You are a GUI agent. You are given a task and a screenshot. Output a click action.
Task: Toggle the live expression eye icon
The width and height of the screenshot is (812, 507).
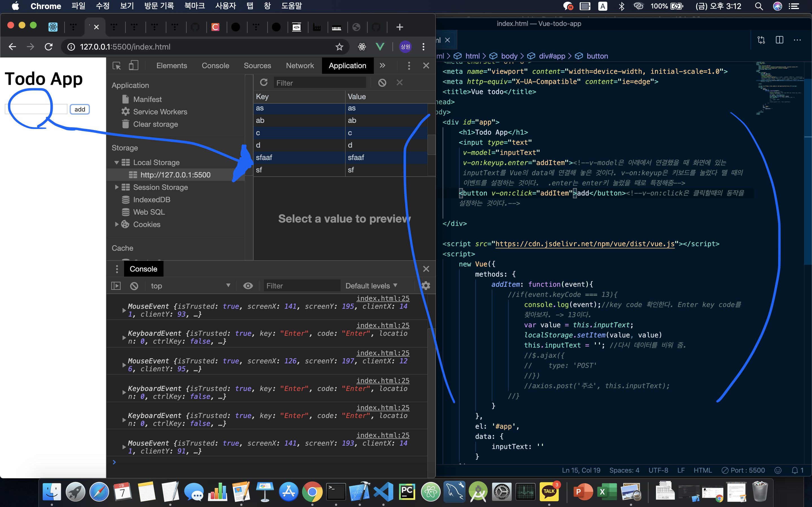point(248,286)
